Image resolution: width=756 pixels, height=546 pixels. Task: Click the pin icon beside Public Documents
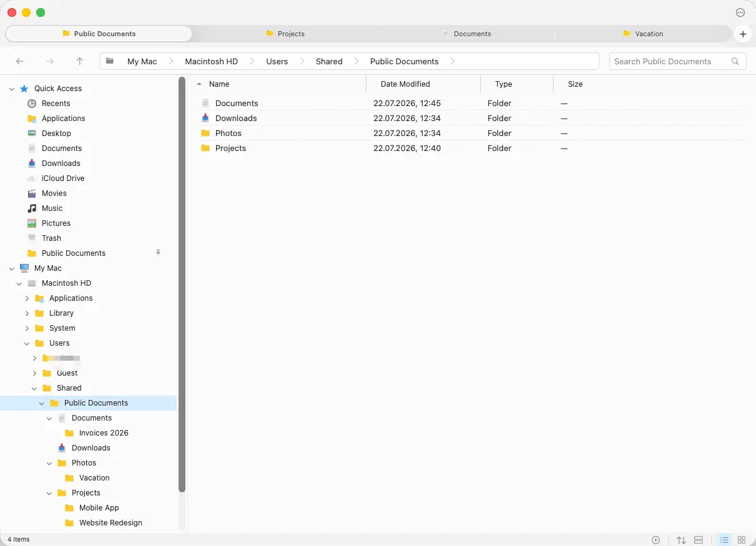pos(158,253)
